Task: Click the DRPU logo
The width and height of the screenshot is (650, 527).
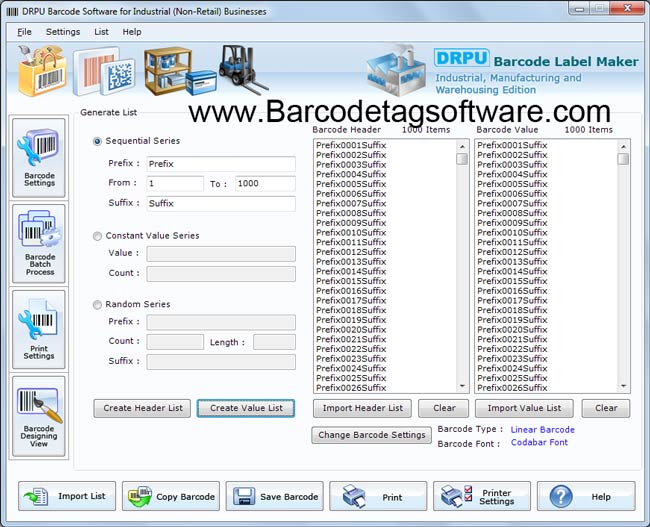Action: [x=462, y=58]
